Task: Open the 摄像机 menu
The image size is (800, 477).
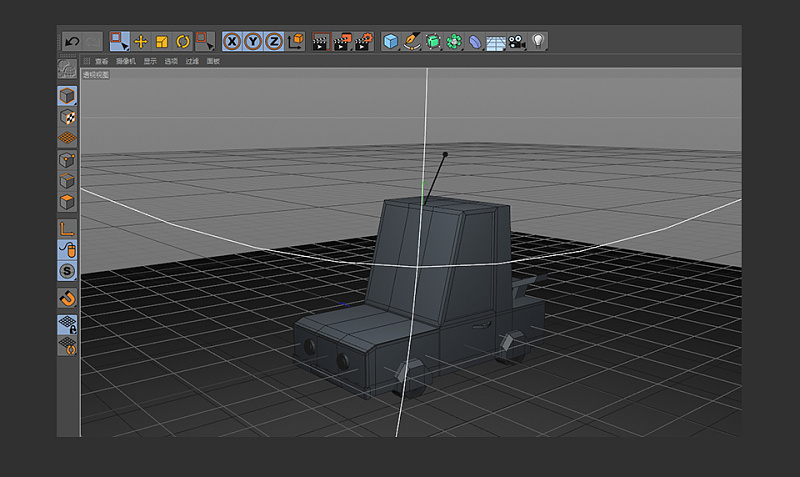Action: coord(126,61)
